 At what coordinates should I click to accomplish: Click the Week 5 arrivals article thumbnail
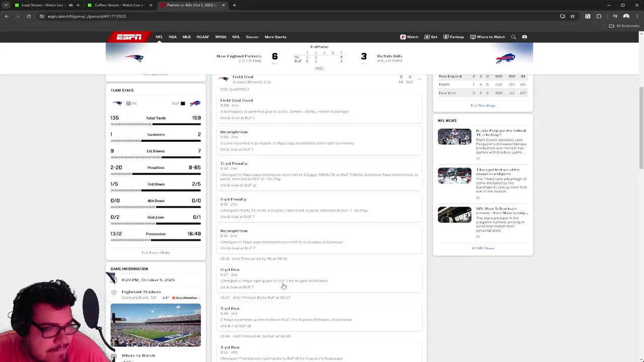[454, 215]
